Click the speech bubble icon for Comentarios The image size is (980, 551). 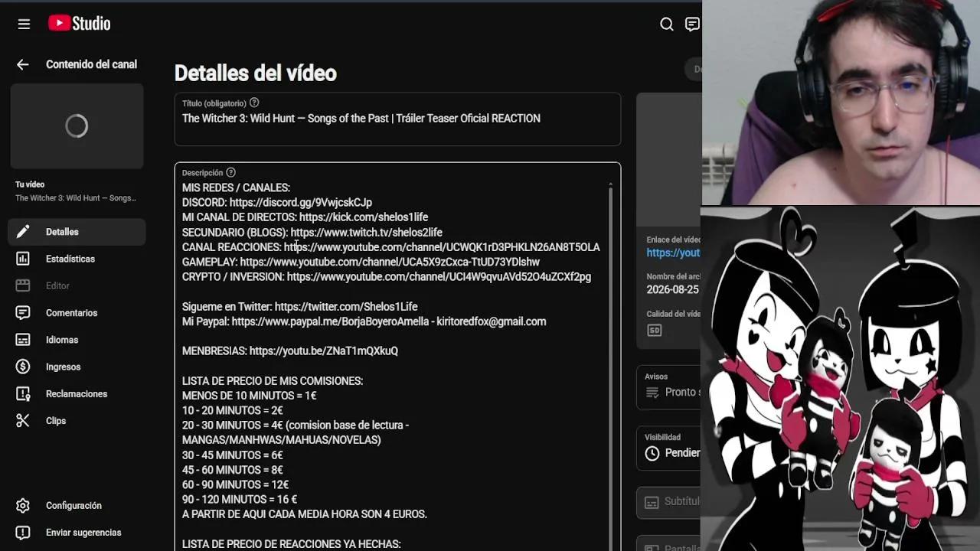(23, 313)
